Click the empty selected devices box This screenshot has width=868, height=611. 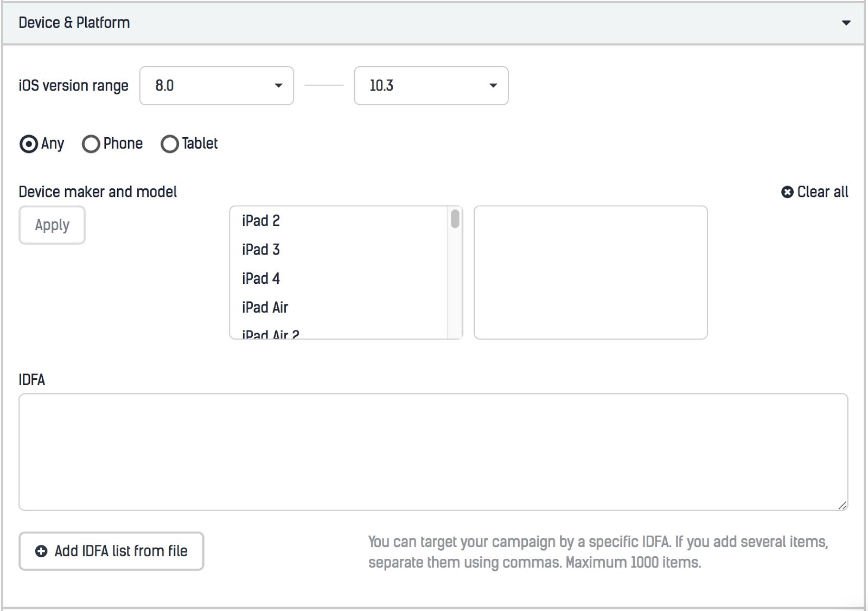590,272
